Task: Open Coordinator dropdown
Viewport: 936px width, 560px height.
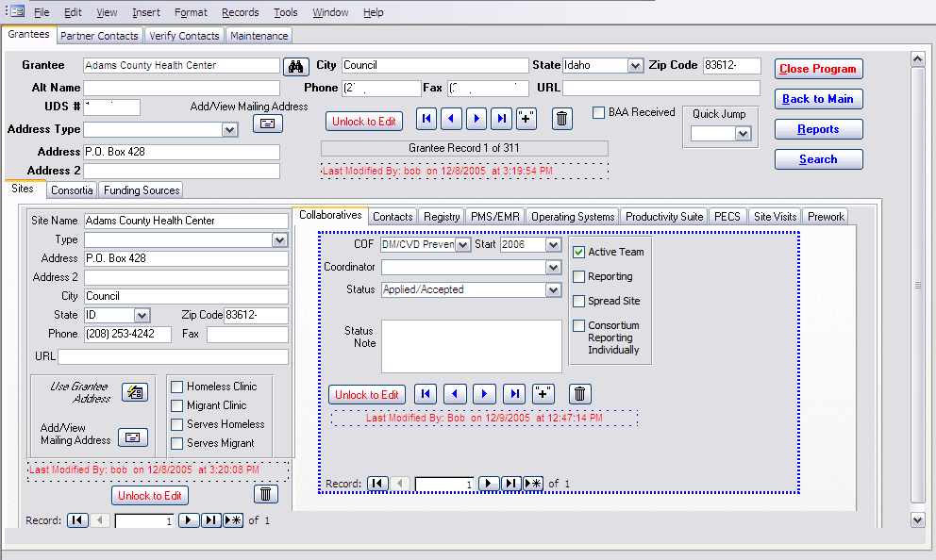Action: click(x=553, y=267)
